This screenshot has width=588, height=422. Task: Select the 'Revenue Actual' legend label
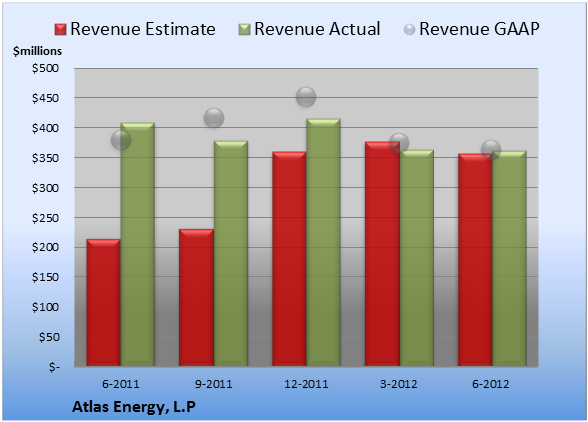317,29
